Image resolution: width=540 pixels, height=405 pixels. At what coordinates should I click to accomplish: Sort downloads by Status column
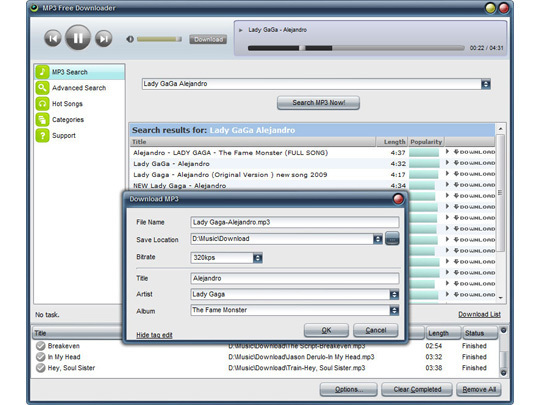[479, 333]
